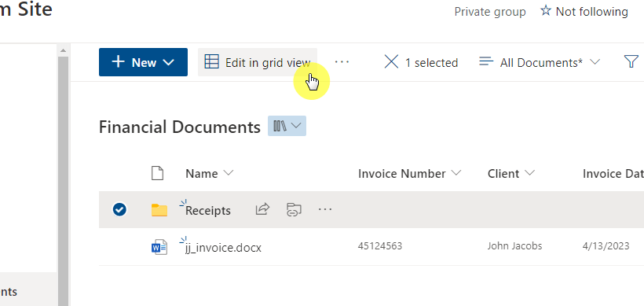Screen dimensions: 644x306
Task: Click invoice number 45124563
Action: click(x=380, y=246)
